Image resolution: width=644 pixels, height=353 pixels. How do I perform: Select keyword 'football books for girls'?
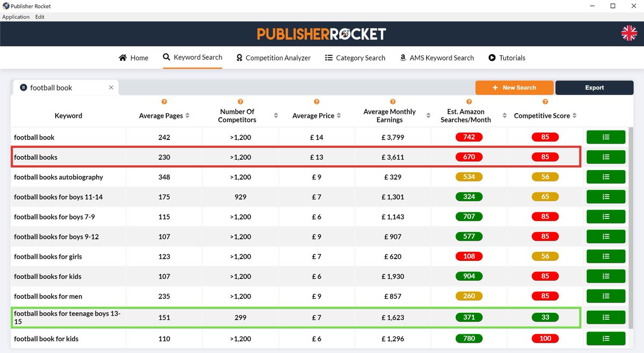pos(48,256)
